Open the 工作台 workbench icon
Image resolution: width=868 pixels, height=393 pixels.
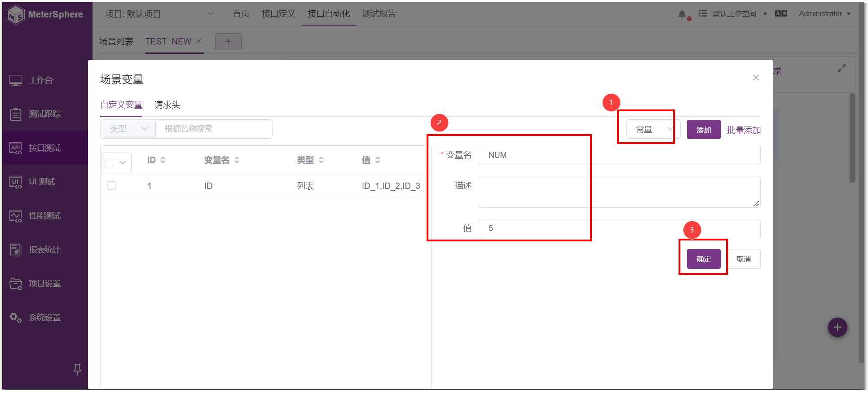coord(16,81)
